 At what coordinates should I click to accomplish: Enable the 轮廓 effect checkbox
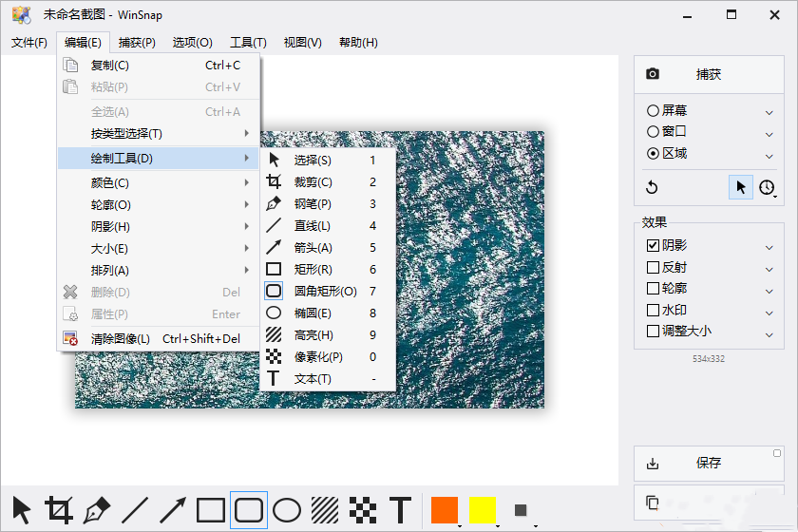click(653, 289)
